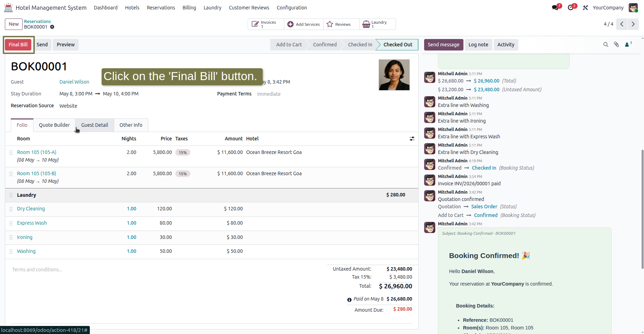
Task: Click the Reservations breadcrumb link
Action: pos(37,21)
